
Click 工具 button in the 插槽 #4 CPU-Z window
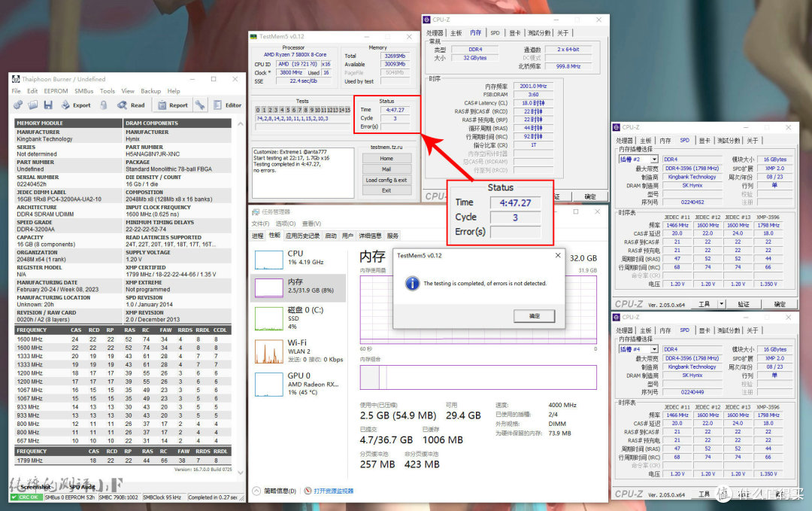(x=704, y=494)
